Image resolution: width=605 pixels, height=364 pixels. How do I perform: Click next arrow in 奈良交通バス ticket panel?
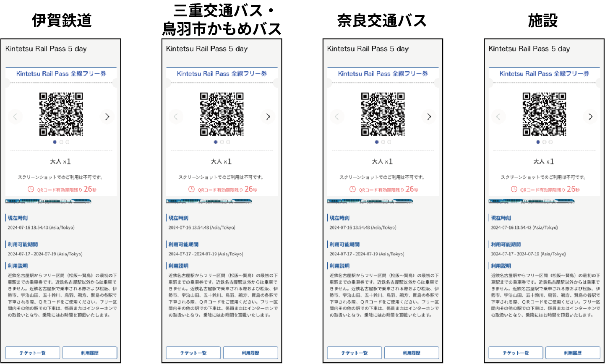429,117
